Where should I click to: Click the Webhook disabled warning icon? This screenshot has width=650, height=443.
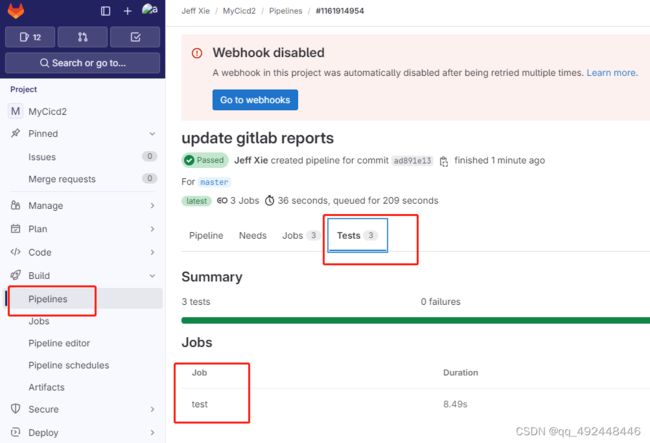[197, 53]
